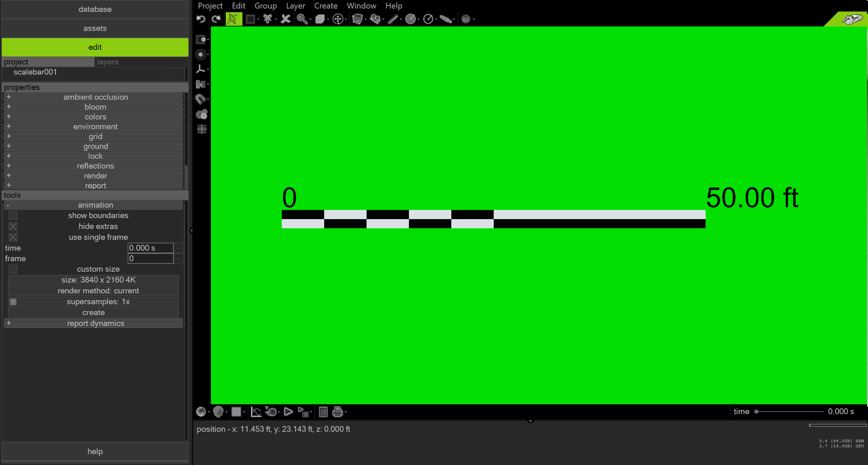Viewport: 868px width, 465px height.
Task: Click the undo arrow icon
Action: [201, 19]
